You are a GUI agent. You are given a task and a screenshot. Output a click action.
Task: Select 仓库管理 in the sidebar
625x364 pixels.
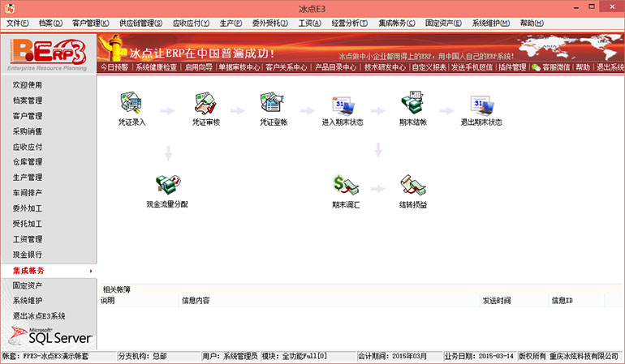(27, 161)
